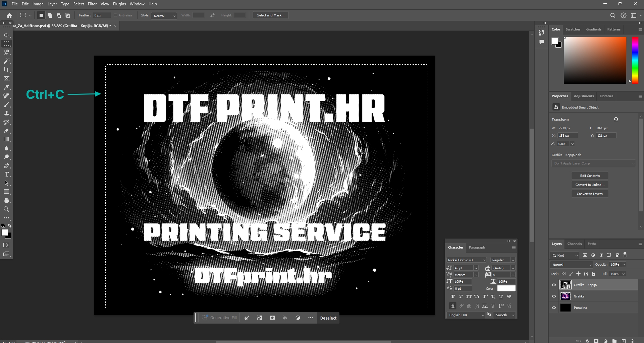
Task: Switch to the Paragraph tab
Action: coord(477,248)
